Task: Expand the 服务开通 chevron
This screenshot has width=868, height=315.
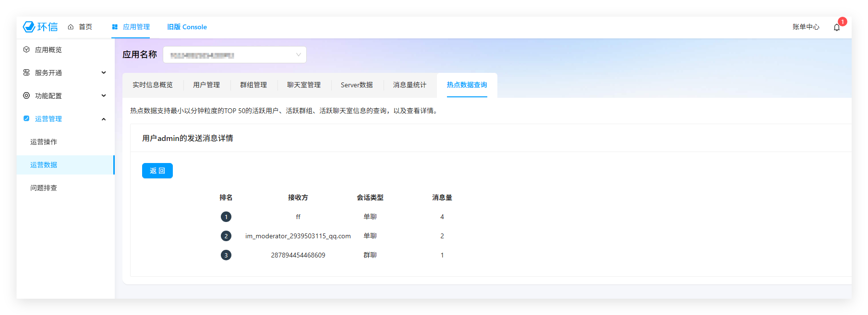Action: [104, 72]
